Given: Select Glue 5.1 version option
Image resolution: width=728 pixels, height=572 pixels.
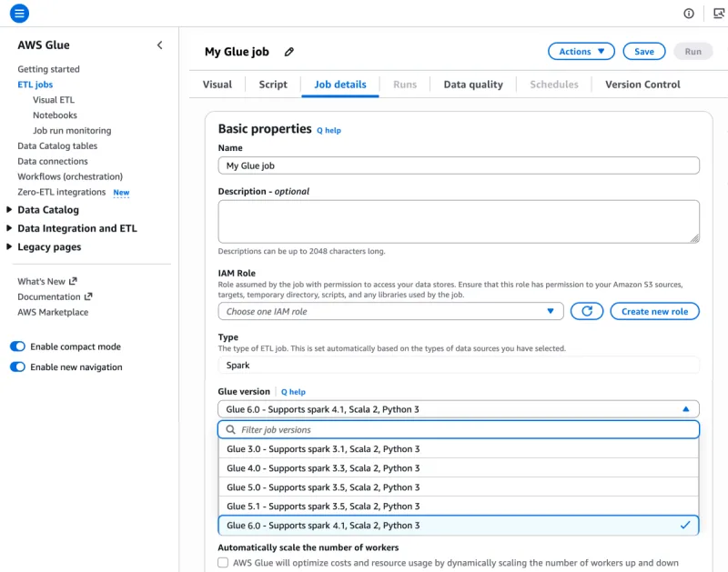Looking at the screenshot, I should tap(459, 507).
